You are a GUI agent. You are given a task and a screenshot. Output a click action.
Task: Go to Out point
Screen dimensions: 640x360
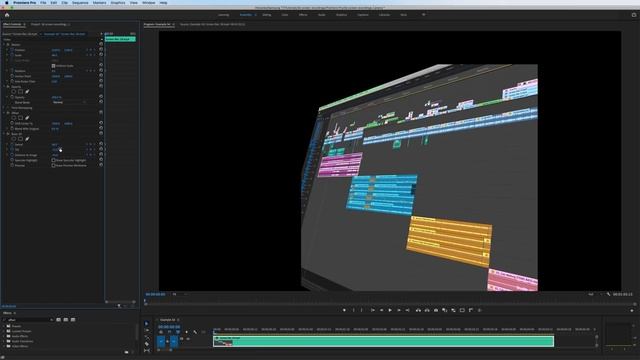[x=407, y=310]
